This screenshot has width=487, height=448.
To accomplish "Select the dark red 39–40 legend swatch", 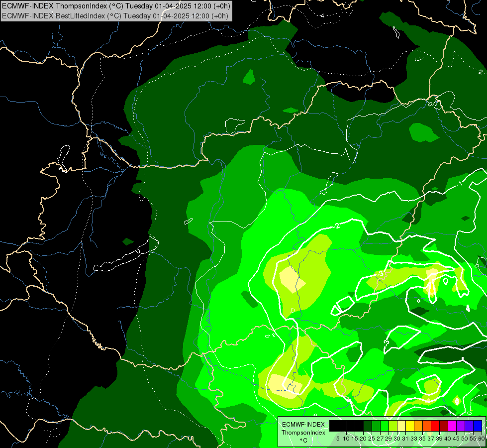I will click(444, 426).
